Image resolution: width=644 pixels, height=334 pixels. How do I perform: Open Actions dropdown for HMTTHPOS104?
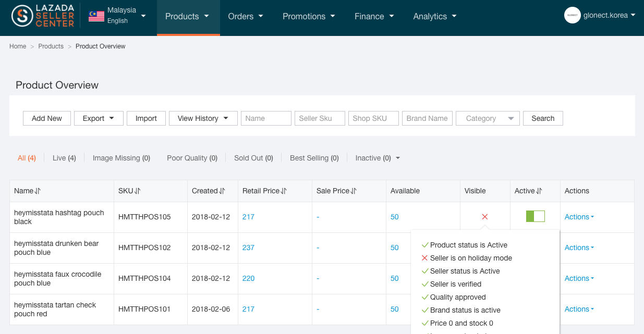coord(579,278)
